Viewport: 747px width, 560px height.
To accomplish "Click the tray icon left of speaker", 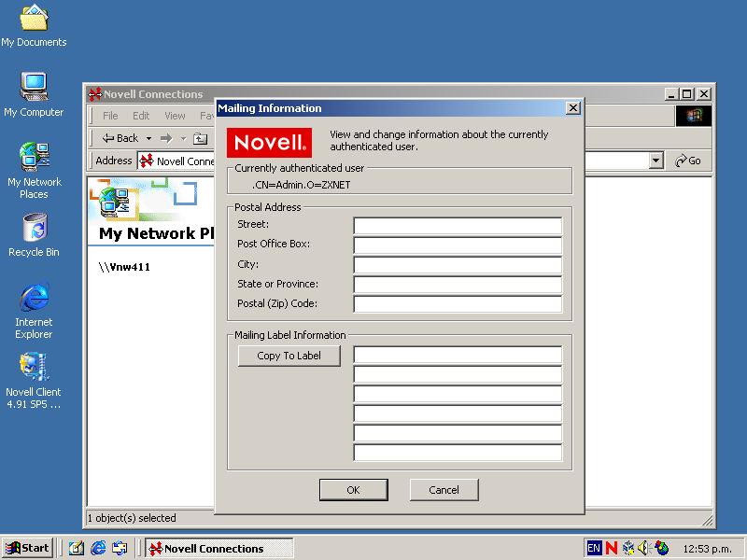I will pos(628,548).
